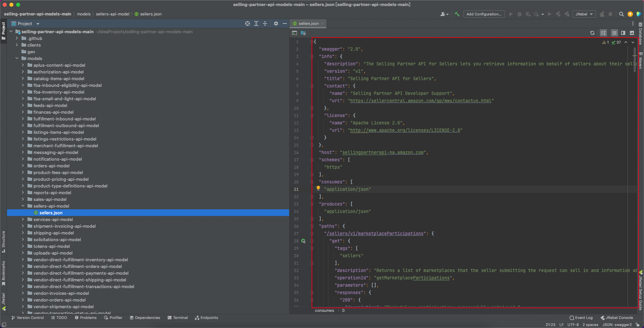Go to the next highlighted error arrow
This screenshot has height=328, width=644.
coord(633,42)
